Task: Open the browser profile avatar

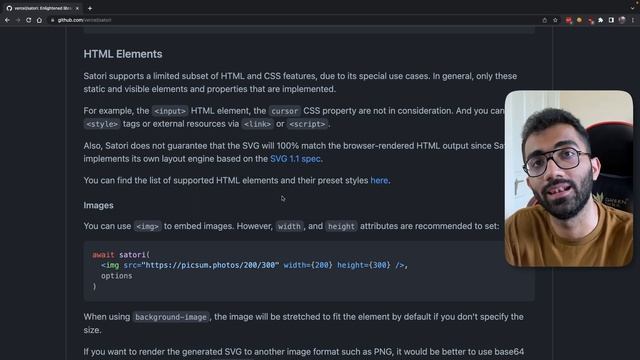Action: click(622, 20)
